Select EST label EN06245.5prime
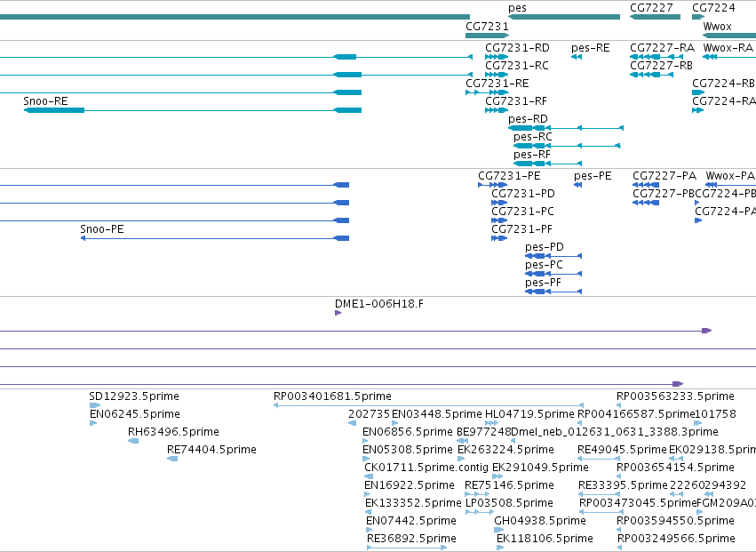 click(x=135, y=414)
